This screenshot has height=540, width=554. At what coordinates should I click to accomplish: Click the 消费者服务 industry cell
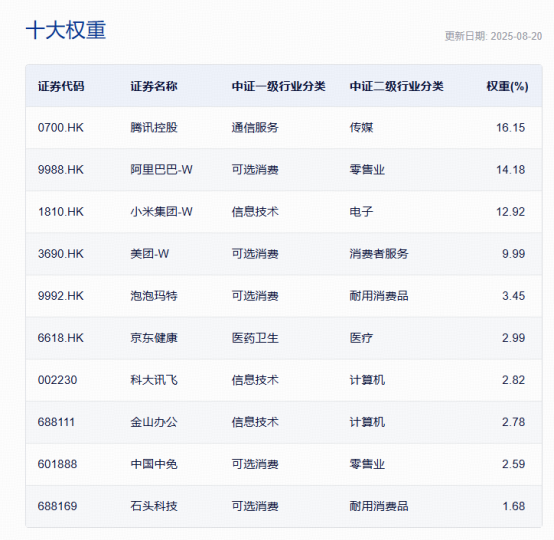(379, 254)
